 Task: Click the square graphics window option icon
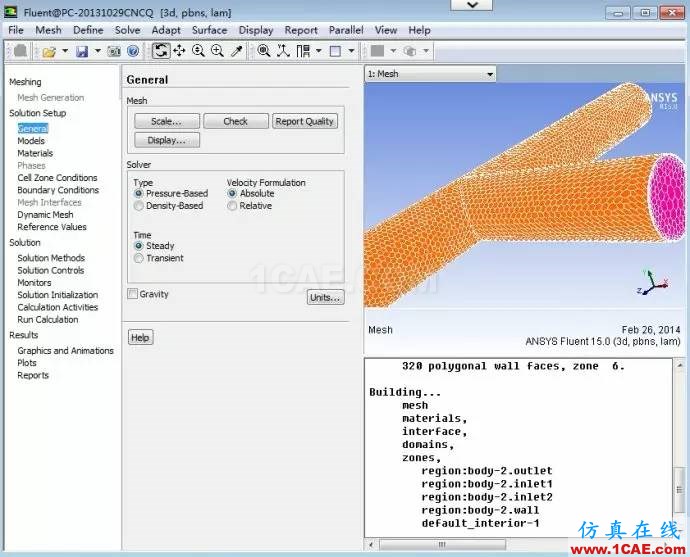[x=335, y=51]
